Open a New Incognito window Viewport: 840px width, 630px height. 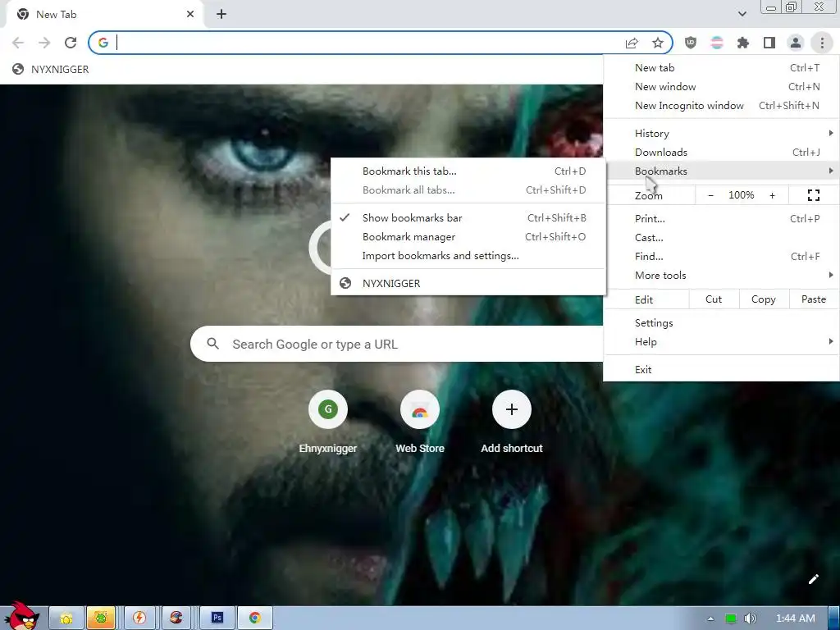coord(721,106)
